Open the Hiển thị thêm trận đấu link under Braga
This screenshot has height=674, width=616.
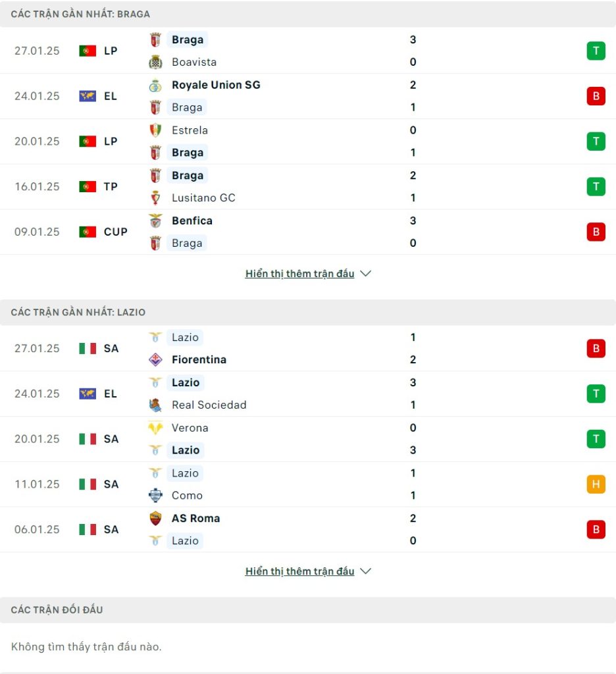[299, 274]
